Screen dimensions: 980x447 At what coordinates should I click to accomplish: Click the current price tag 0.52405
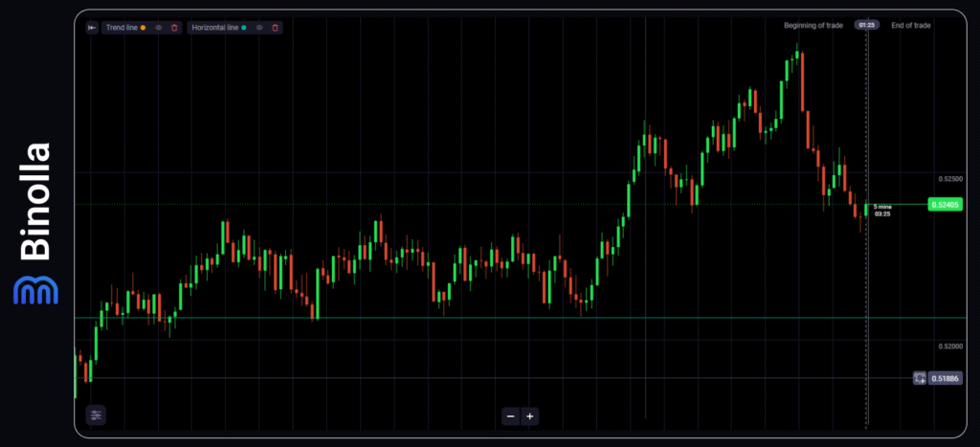tap(945, 204)
